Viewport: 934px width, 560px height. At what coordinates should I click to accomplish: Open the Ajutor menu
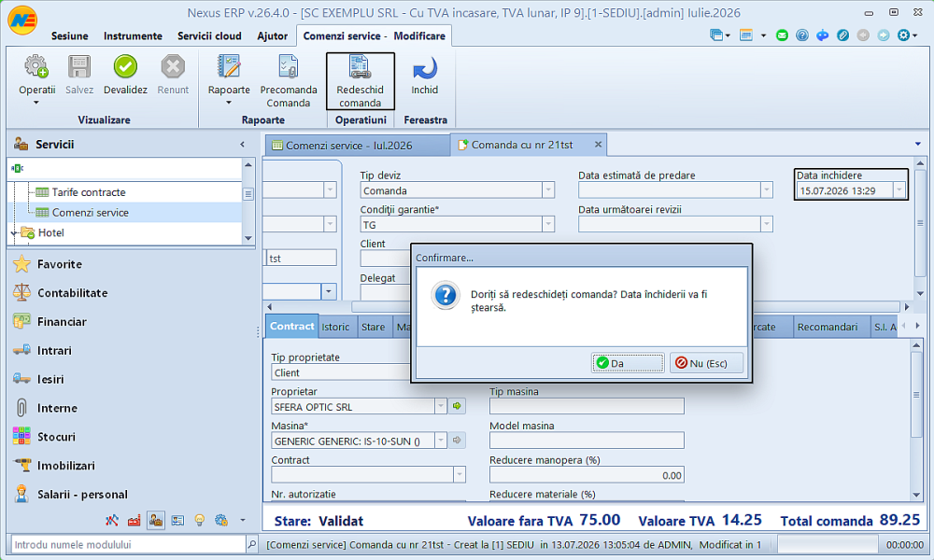point(272,35)
